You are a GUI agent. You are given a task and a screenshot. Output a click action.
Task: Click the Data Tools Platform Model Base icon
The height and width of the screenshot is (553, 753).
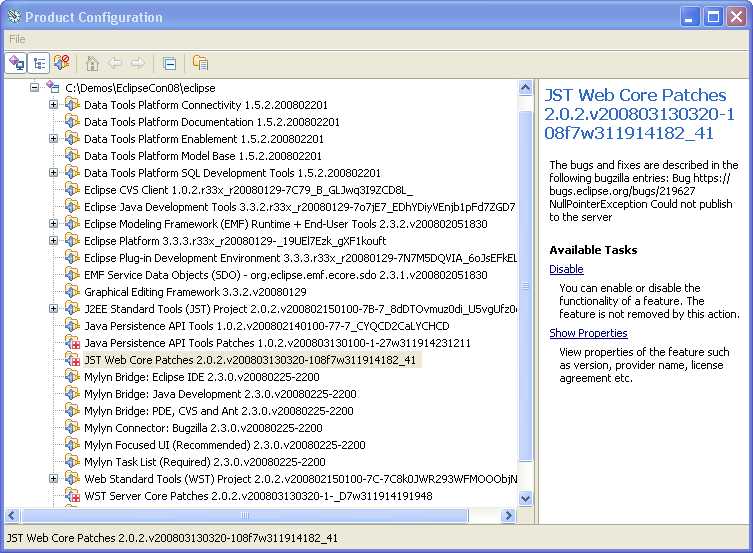tap(72, 156)
